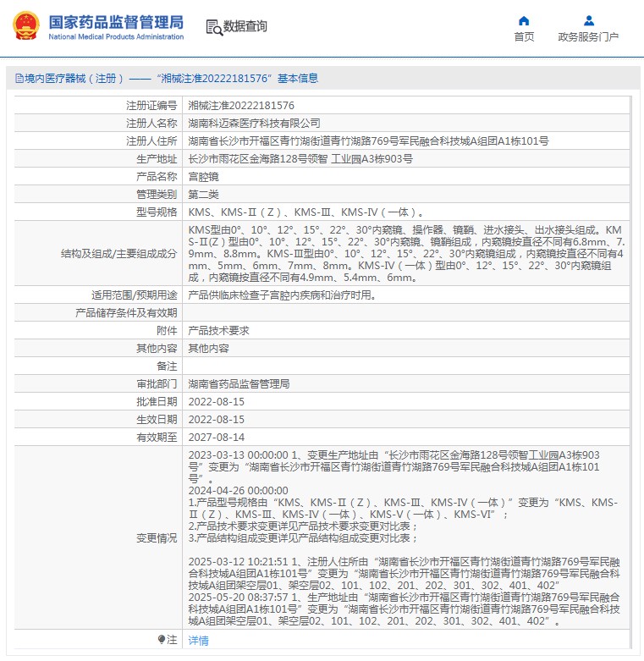This screenshot has height=661, width=644.
Task: Click the 首页 home icon
Action: 524,20
